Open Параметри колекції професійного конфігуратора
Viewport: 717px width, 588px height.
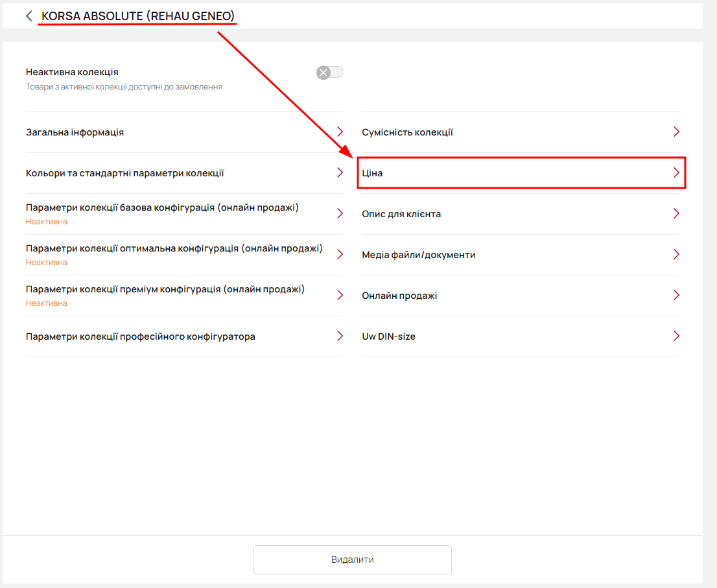184,336
